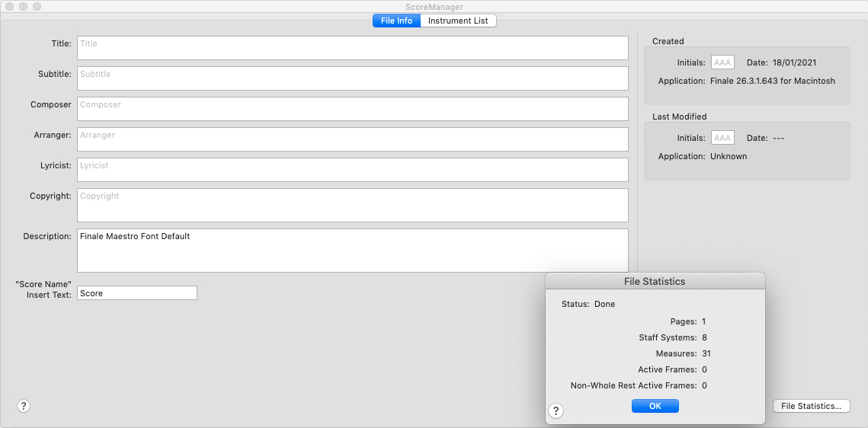Open the File Statistics button
Image resolution: width=868 pixels, height=428 pixels.
click(x=811, y=406)
